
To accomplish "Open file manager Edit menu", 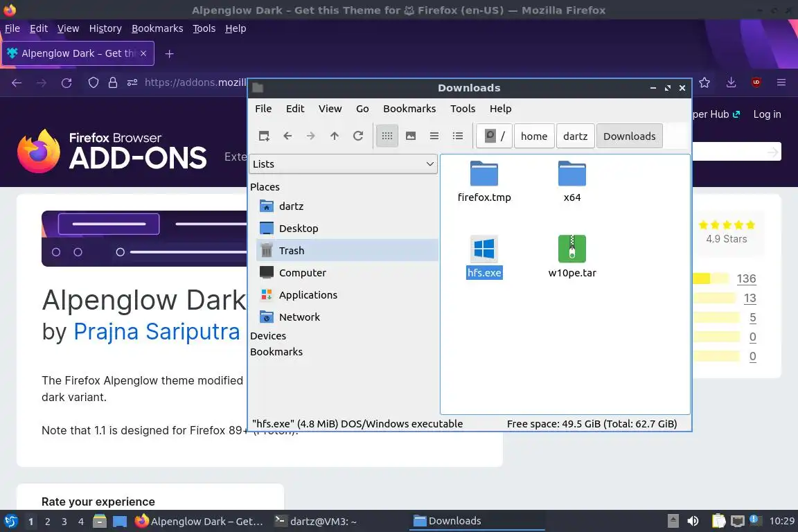I will tap(295, 109).
